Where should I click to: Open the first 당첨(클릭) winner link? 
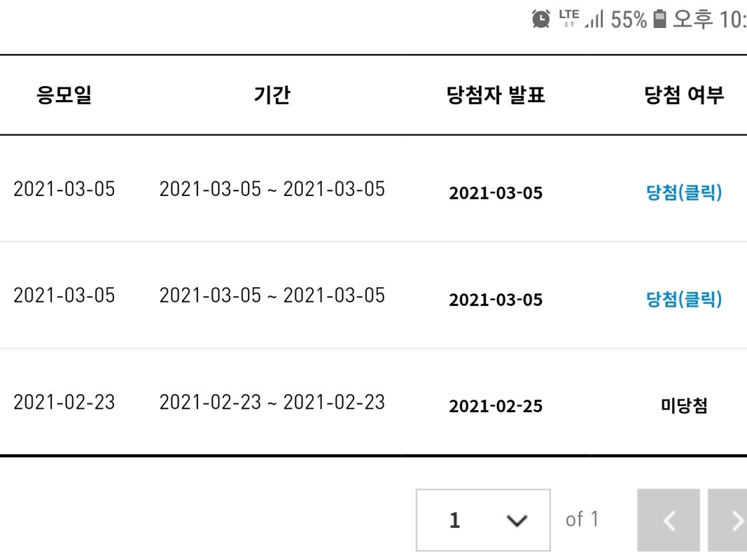(x=684, y=193)
